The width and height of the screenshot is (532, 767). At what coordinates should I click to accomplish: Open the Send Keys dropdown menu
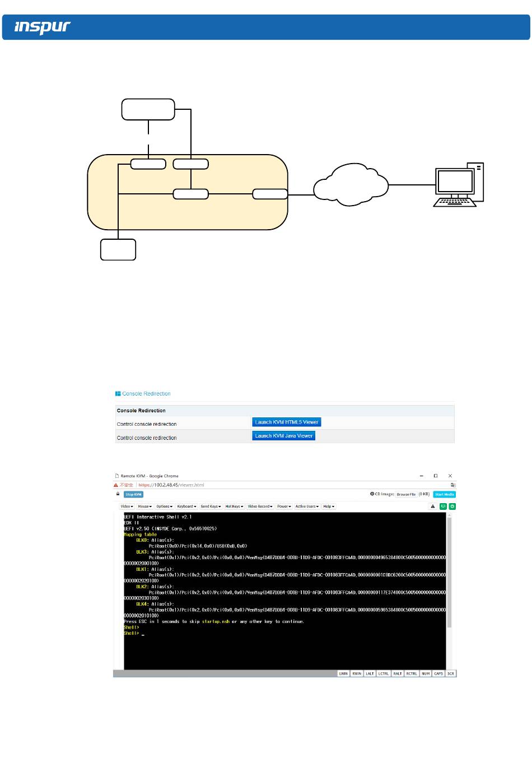click(211, 506)
